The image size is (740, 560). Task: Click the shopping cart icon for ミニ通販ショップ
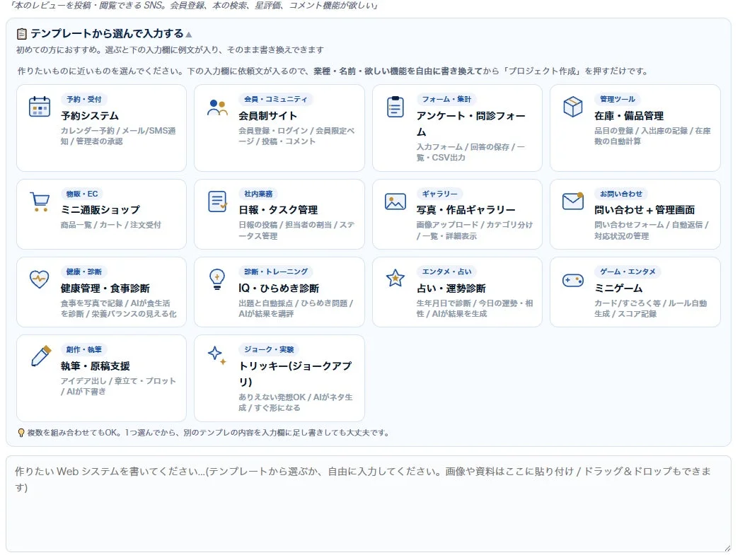click(x=40, y=202)
